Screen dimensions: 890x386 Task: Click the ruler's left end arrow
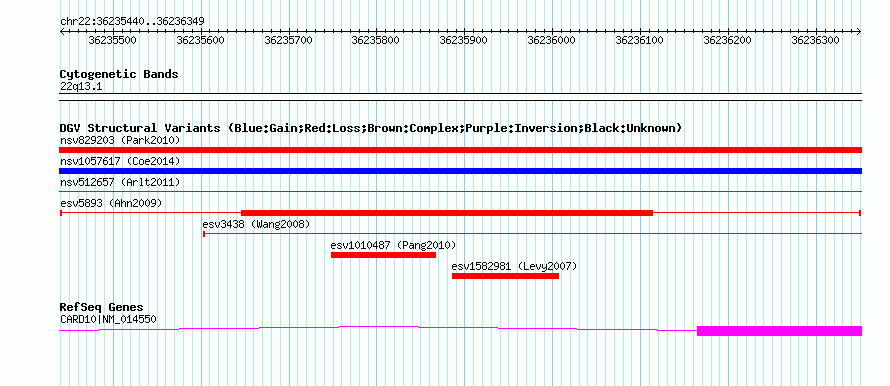(x=62, y=32)
